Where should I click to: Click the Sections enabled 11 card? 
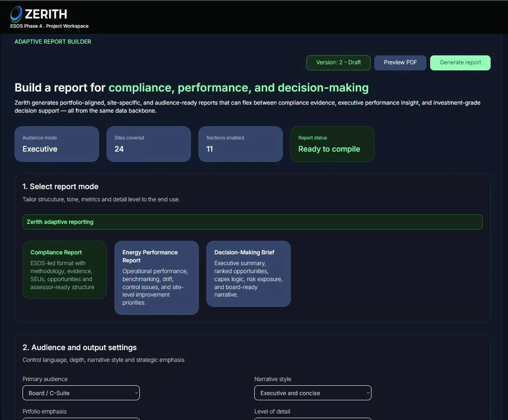(x=240, y=144)
